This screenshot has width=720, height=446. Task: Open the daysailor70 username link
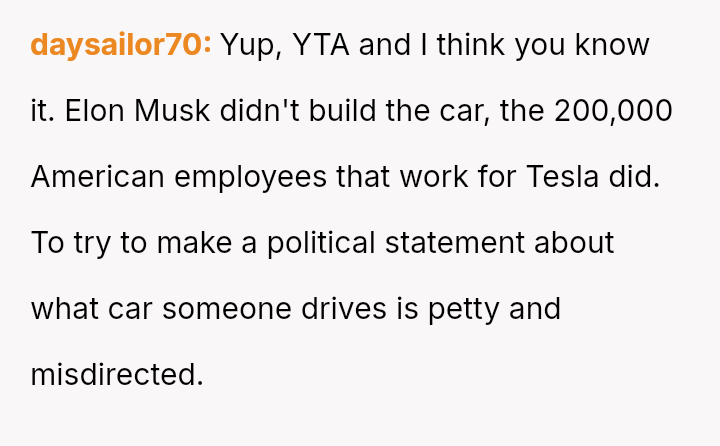121,45
